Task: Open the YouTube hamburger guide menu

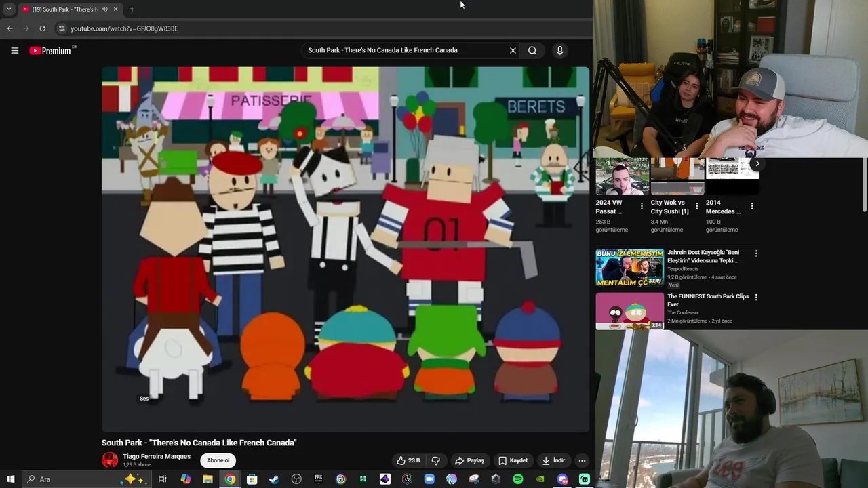Action: click(14, 50)
